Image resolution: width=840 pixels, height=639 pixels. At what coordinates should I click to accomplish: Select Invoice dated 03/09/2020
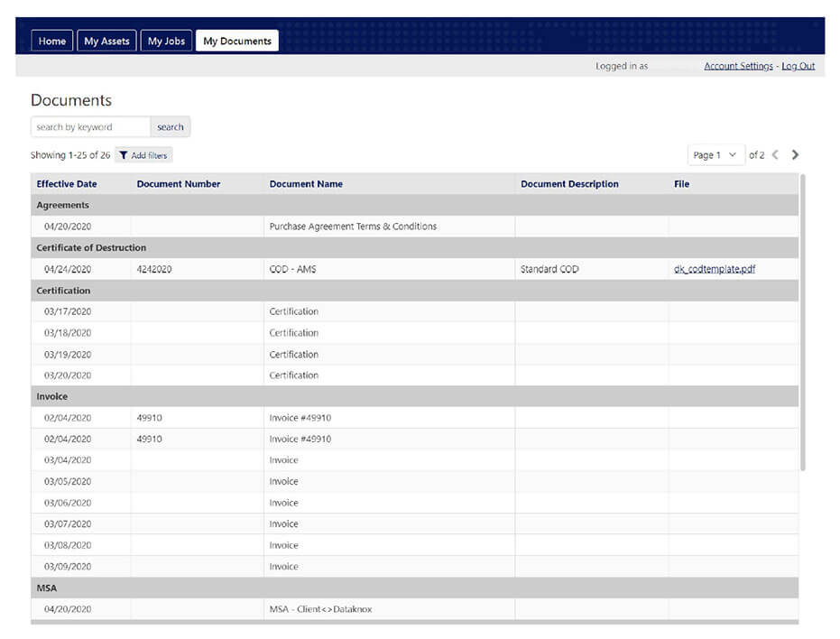pos(415,566)
